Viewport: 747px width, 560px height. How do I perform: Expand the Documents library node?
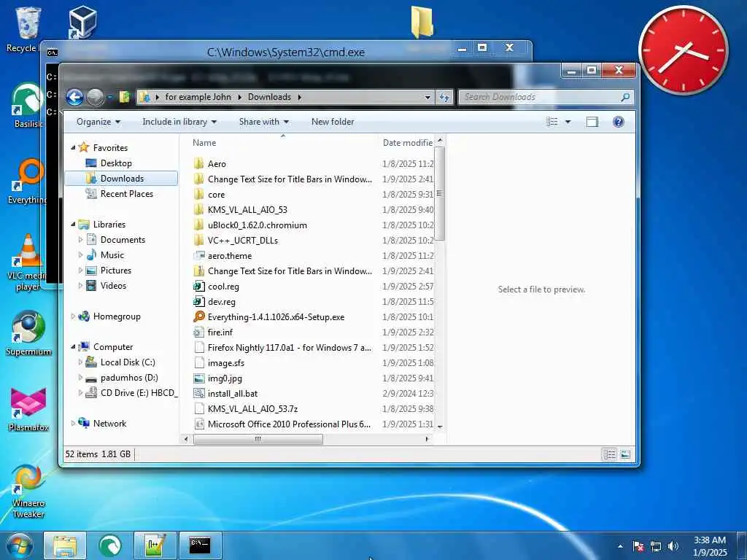(x=80, y=239)
